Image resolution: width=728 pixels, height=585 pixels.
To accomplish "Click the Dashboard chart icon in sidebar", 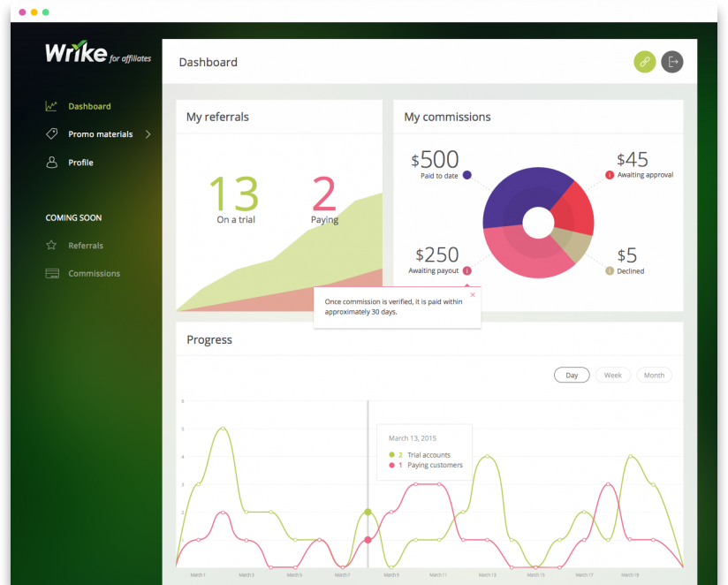I will click(52, 106).
